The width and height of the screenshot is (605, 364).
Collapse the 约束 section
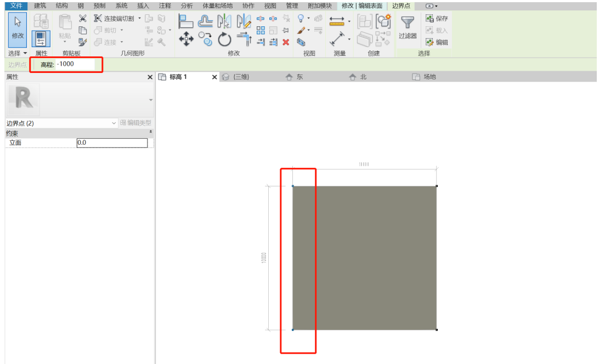150,132
